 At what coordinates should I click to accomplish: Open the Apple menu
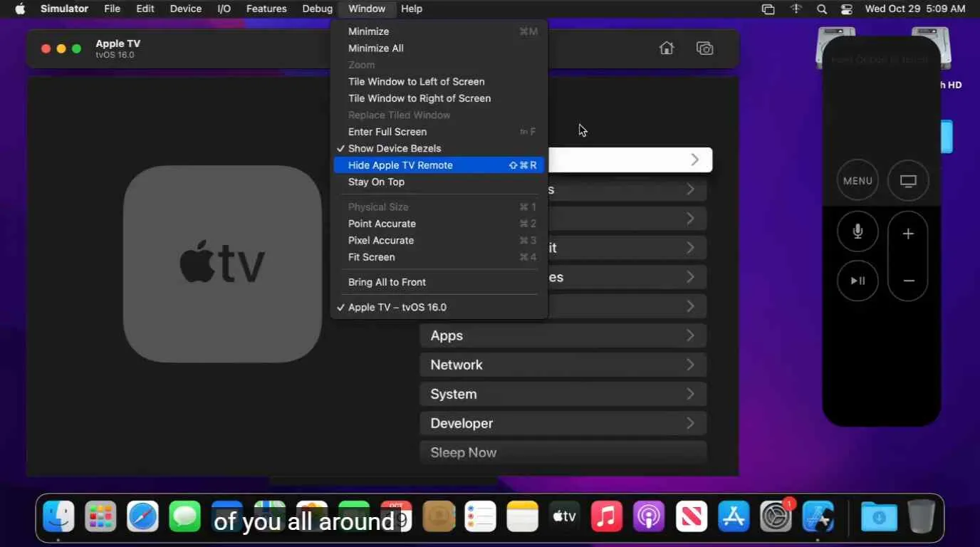click(20, 9)
